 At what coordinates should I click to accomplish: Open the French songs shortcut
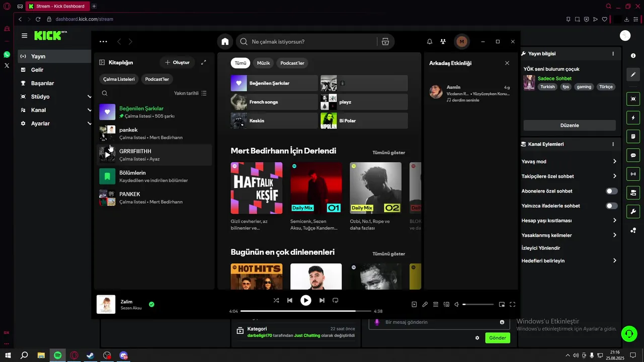(274, 102)
